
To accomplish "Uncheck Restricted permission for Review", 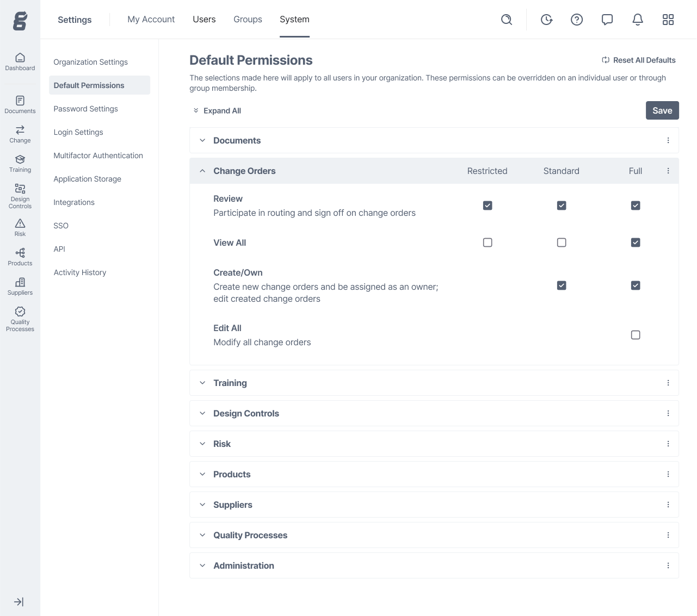I will click(x=487, y=206).
